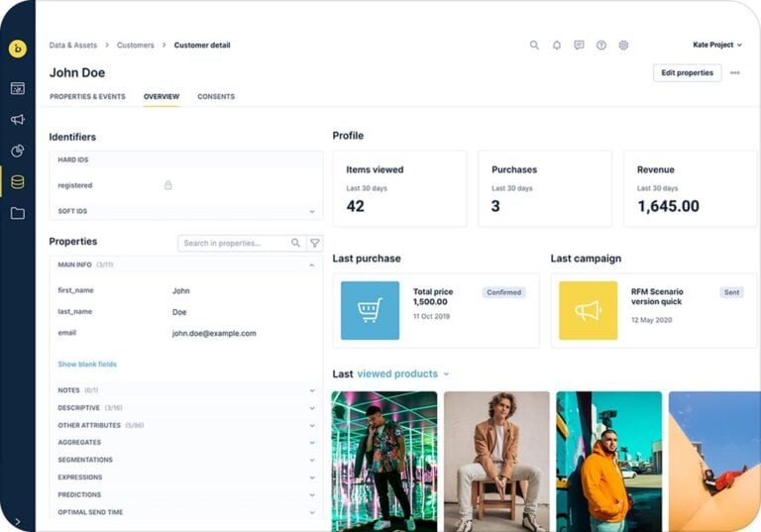Open the Kate Project dropdown
Screen dimensions: 761x532
(x=717, y=45)
